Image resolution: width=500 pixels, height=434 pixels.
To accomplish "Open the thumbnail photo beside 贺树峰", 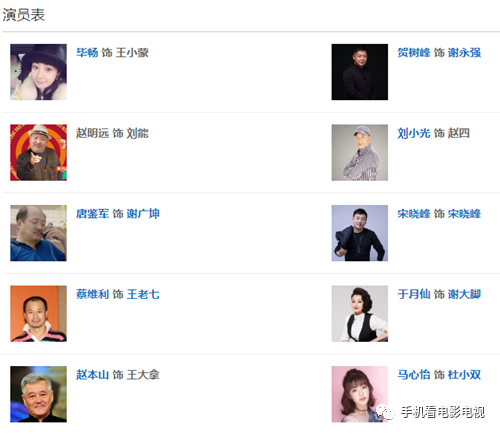I will pos(360,72).
